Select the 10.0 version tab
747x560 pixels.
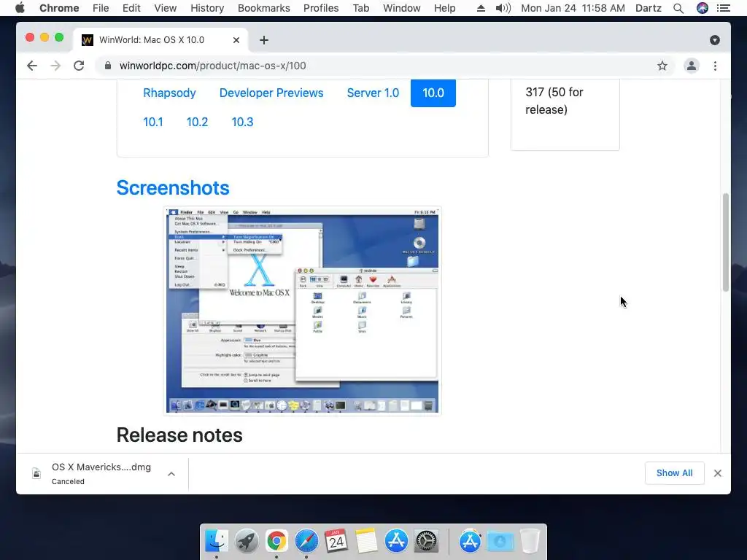[x=433, y=93]
